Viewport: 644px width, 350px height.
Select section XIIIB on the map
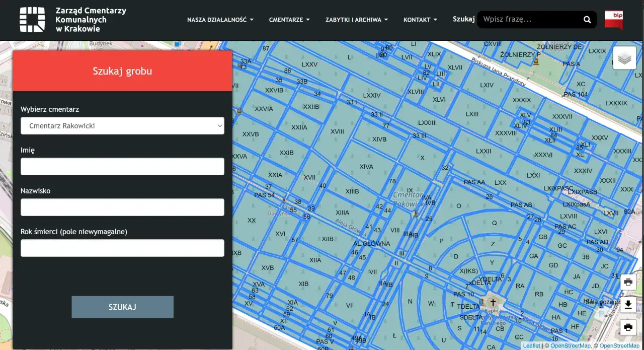coord(352,191)
